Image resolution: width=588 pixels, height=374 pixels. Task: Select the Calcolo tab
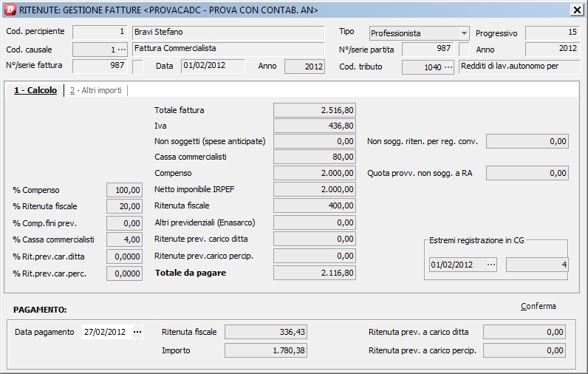tap(35, 90)
